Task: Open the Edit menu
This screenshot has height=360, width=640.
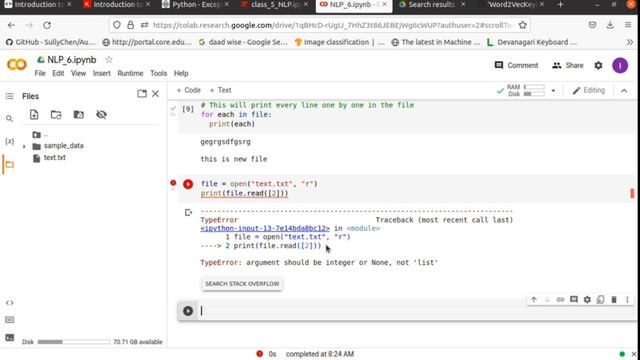Action: coord(58,73)
